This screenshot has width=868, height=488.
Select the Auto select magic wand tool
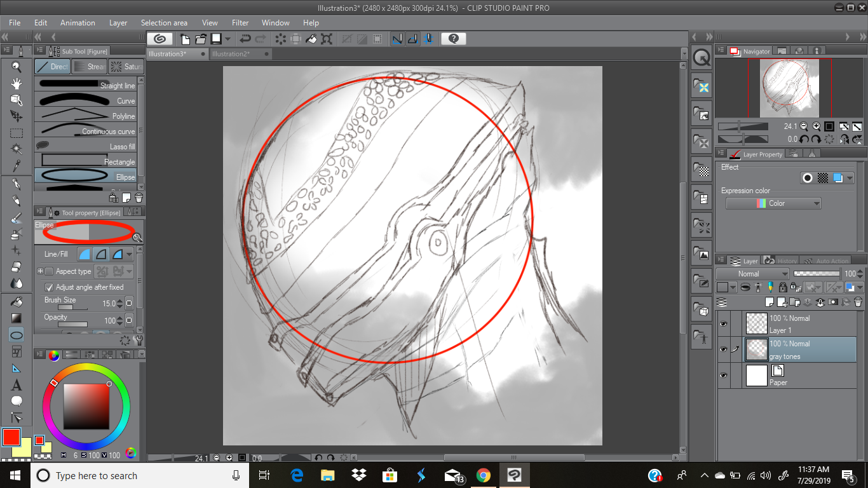(17, 149)
